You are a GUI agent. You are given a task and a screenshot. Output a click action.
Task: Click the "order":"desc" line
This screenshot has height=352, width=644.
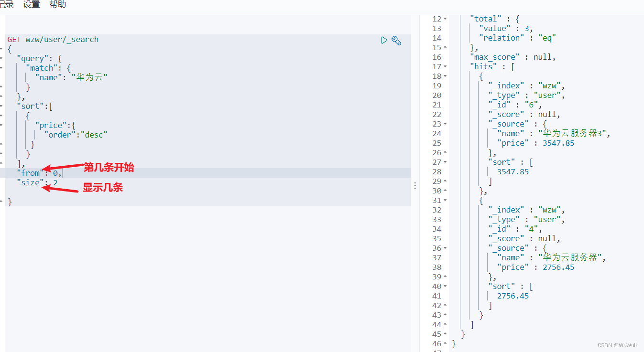click(x=76, y=135)
